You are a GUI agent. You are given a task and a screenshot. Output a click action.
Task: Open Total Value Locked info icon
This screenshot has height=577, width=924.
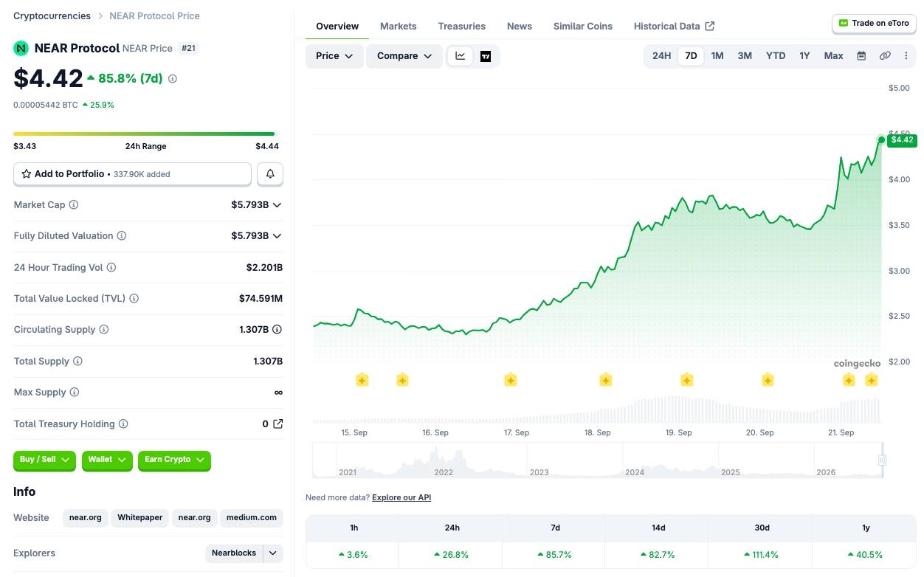tap(134, 299)
